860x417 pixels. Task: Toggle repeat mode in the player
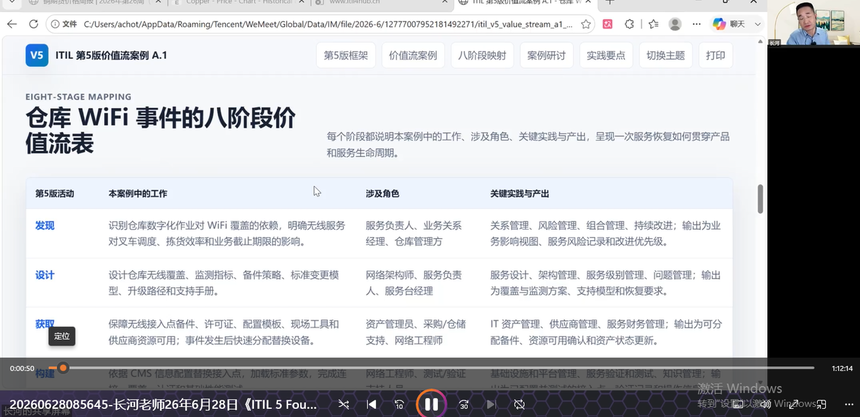(519, 404)
